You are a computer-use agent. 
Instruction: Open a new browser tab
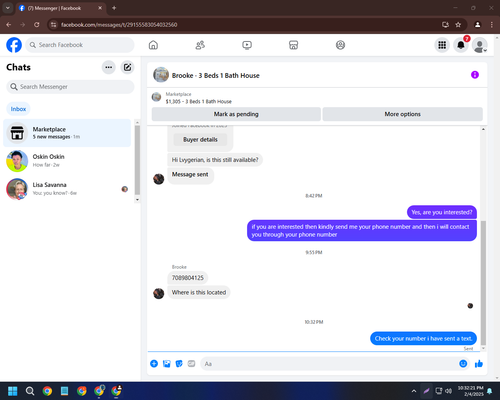coord(114,8)
